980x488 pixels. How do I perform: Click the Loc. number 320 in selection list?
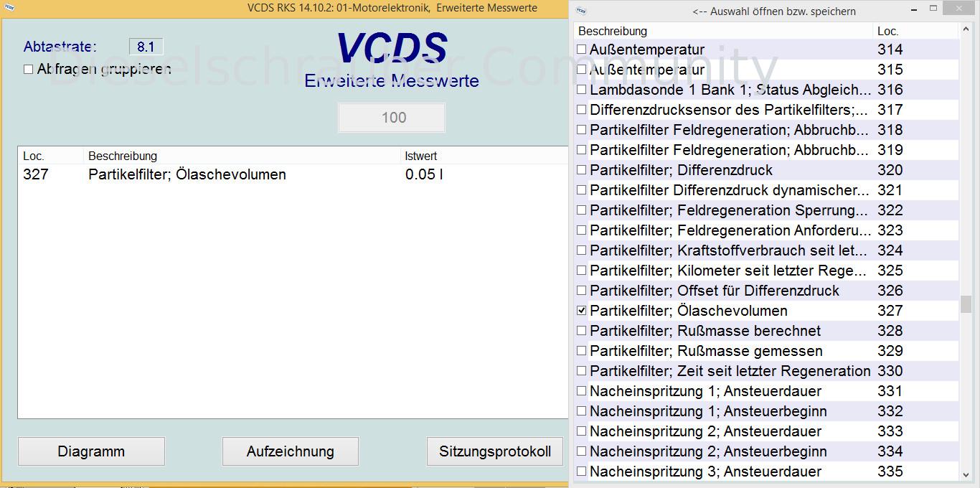(890, 170)
